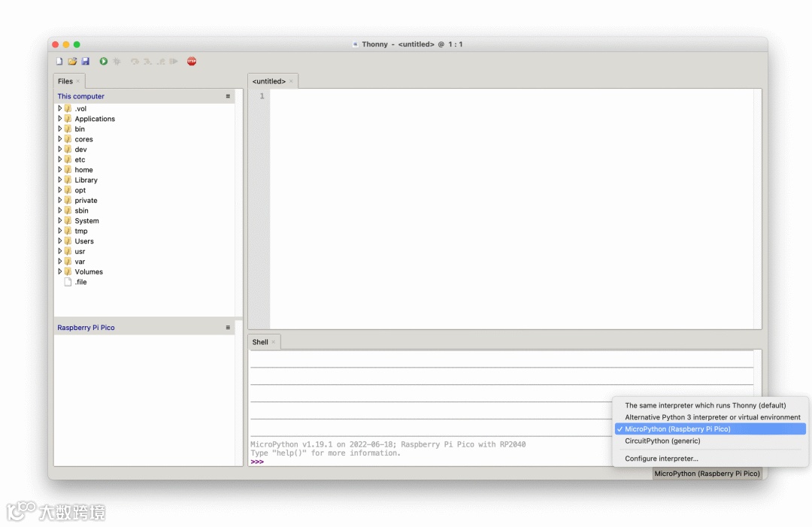
Task: Click the .file document icon
Action: pos(68,282)
